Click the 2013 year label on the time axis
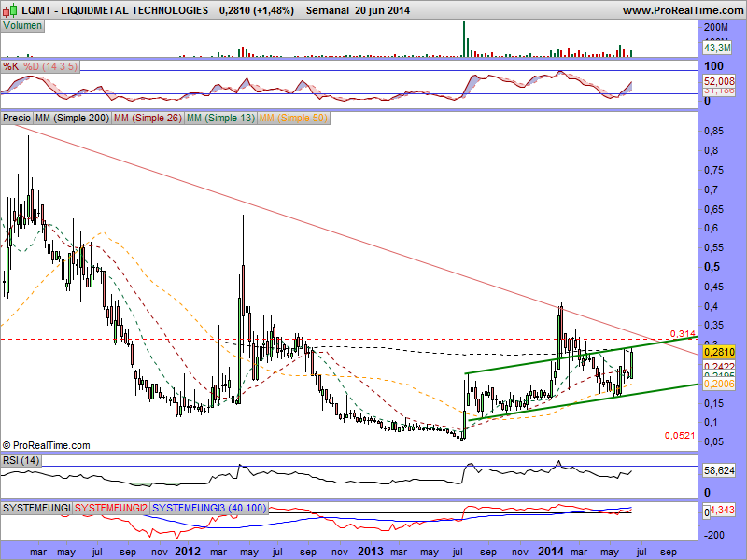 (x=371, y=552)
